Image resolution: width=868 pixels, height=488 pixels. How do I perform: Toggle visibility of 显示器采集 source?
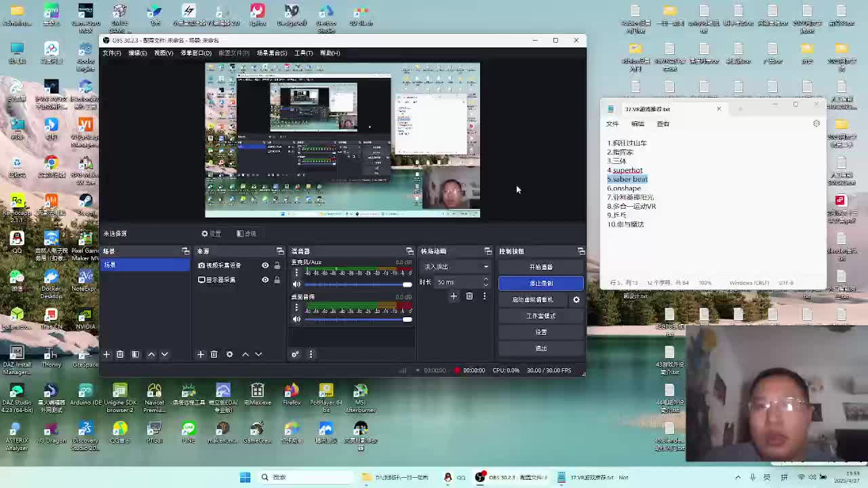coord(265,280)
